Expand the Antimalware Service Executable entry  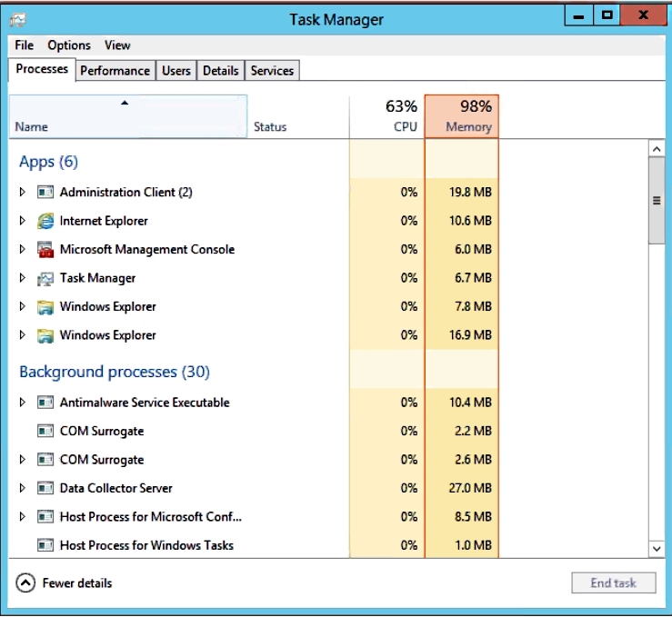pos(23,403)
